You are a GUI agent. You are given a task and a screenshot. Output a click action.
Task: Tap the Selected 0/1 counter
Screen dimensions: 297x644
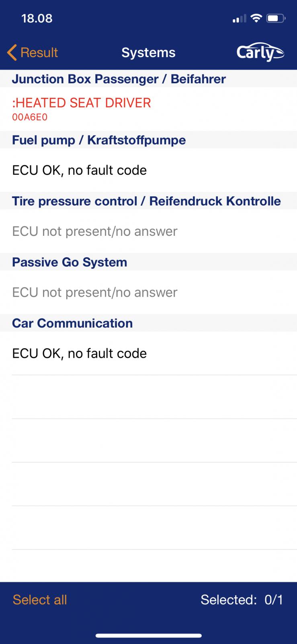pyautogui.click(x=242, y=600)
